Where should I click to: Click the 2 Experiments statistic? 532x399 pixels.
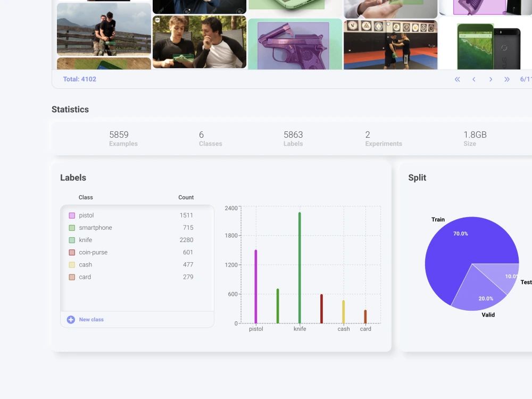(x=384, y=139)
